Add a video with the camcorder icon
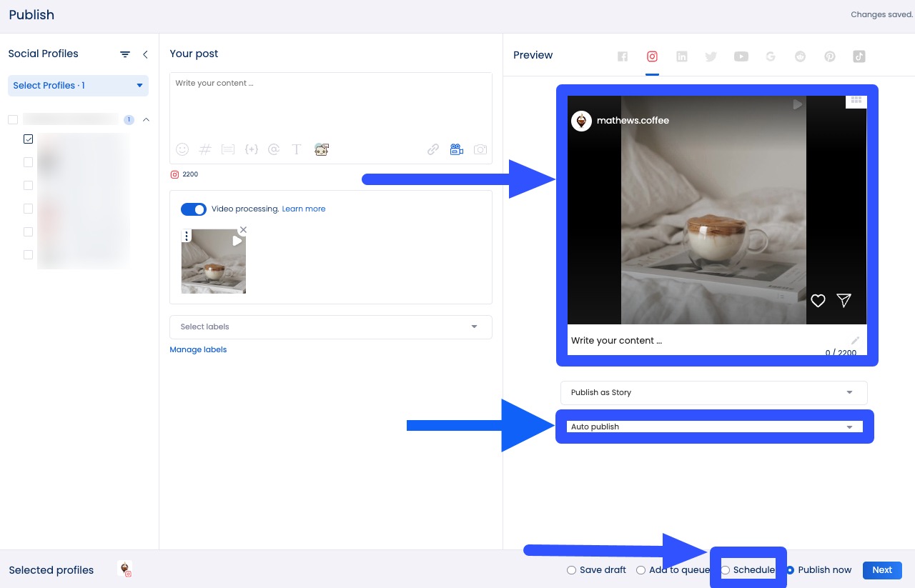The width and height of the screenshot is (915, 588). pyautogui.click(x=457, y=149)
